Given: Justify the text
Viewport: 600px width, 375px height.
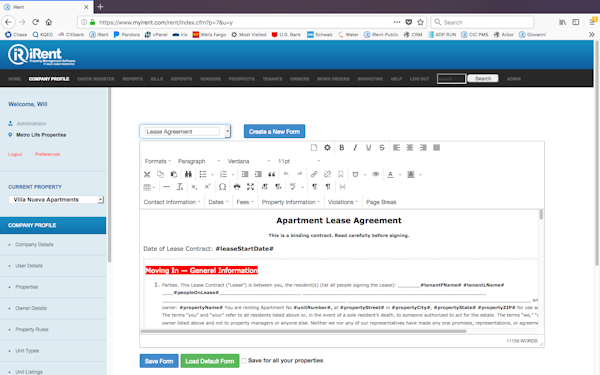Looking at the screenshot, I should tap(436, 148).
